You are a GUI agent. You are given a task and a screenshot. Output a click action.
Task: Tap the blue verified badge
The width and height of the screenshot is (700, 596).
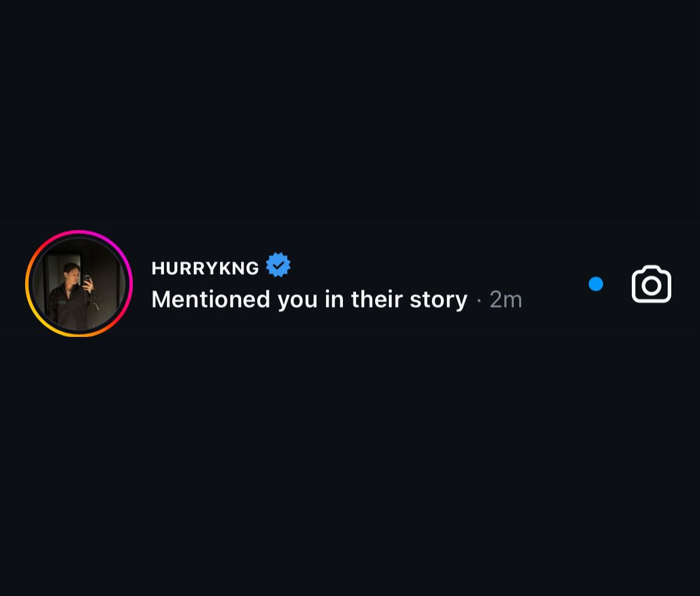[278, 265]
